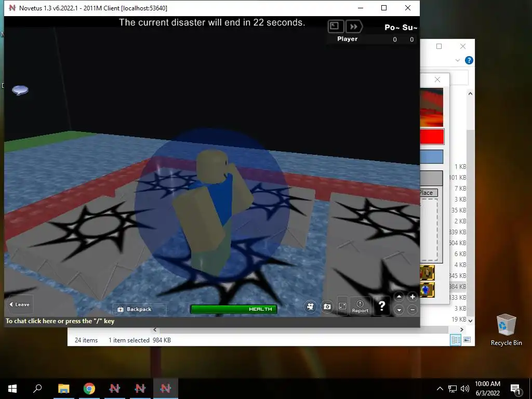The width and height of the screenshot is (532, 399).
Task: Open the Report abuse button
Action: pyautogui.click(x=360, y=307)
